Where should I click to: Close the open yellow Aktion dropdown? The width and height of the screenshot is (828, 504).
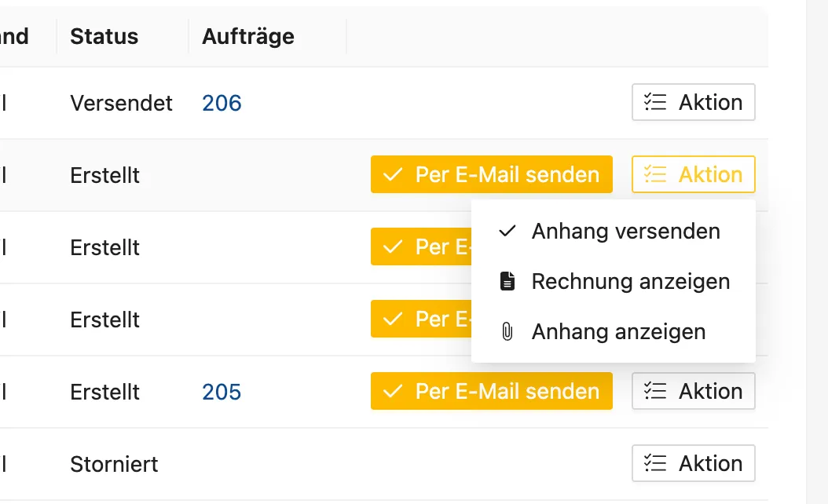pyautogui.click(x=694, y=175)
